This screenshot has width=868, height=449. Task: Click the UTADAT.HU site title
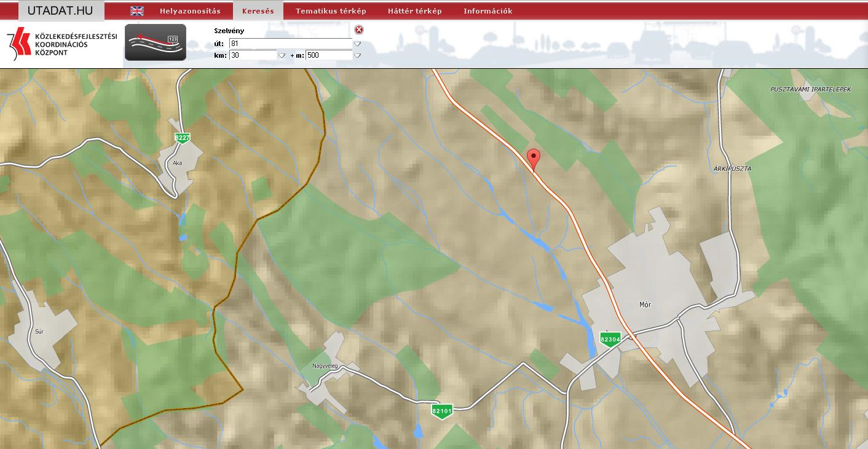coord(60,10)
